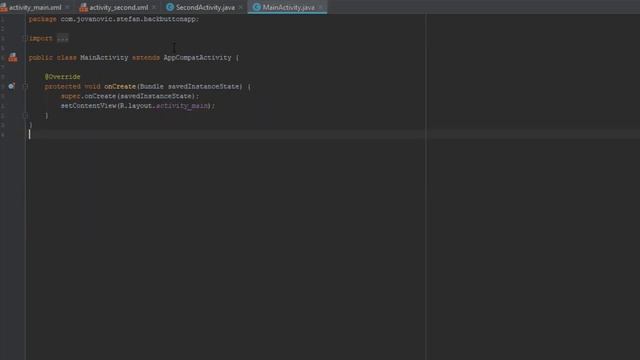Image resolution: width=640 pixels, height=360 pixels.
Task: Click the class icon on SecondActivity.java tab
Action: click(170, 7)
